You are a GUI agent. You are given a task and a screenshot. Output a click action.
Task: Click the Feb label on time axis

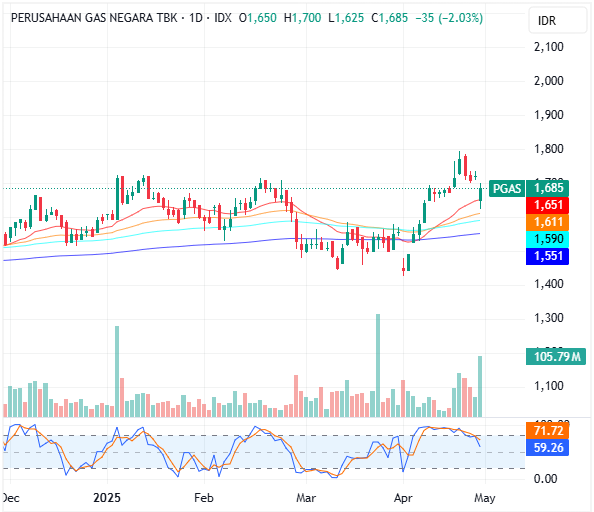(x=204, y=498)
